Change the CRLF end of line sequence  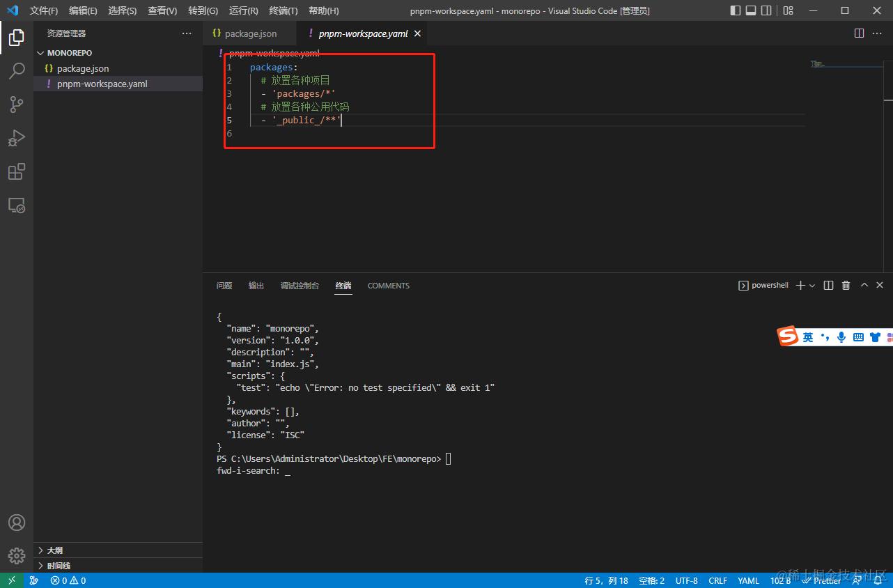(x=717, y=580)
